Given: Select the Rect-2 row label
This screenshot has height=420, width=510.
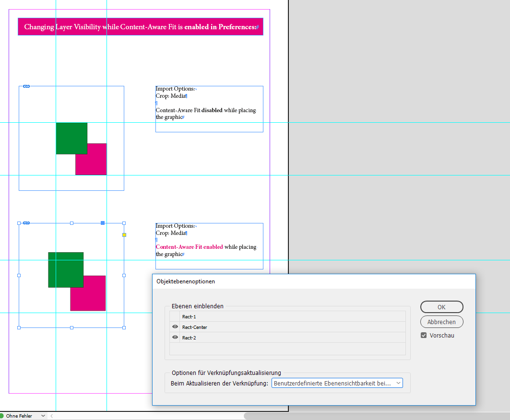Looking at the screenshot, I should tap(189, 338).
